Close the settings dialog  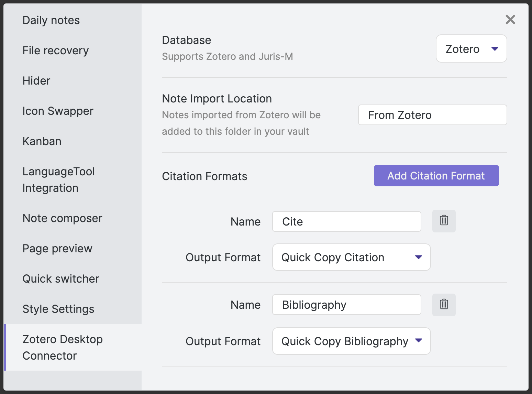click(x=510, y=20)
